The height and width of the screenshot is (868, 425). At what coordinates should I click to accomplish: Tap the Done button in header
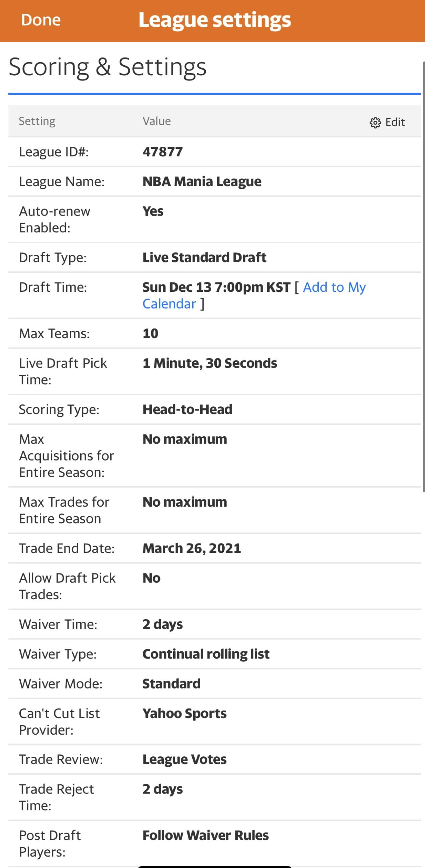(x=41, y=20)
